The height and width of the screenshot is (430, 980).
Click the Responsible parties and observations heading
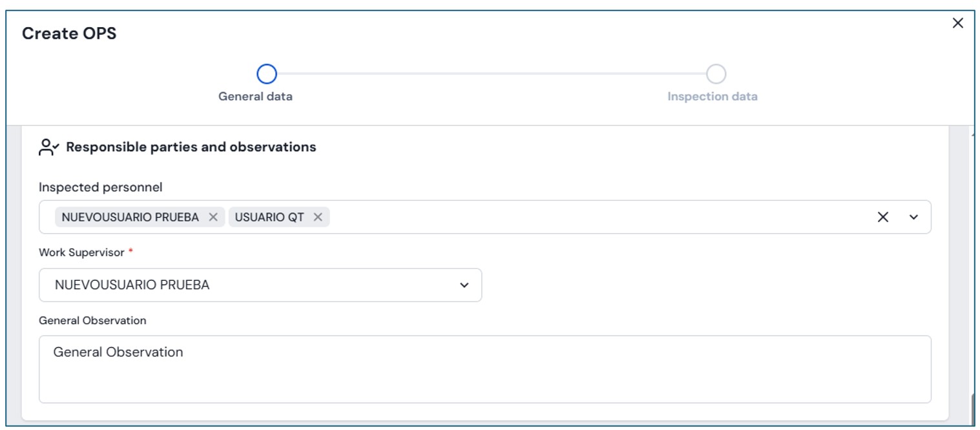[x=191, y=147]
